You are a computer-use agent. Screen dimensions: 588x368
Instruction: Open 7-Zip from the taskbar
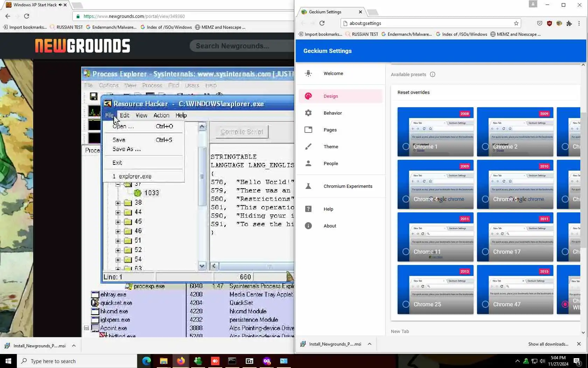249,361
